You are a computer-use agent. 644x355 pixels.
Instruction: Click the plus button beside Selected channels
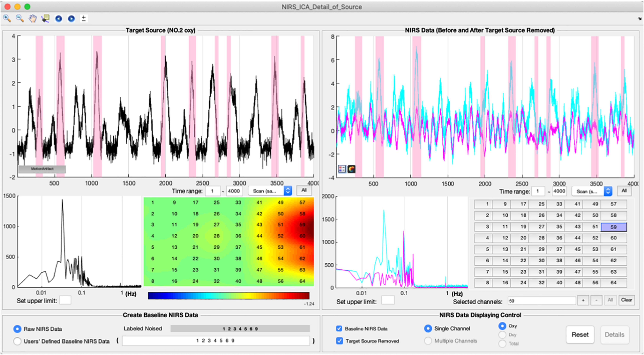583,300
